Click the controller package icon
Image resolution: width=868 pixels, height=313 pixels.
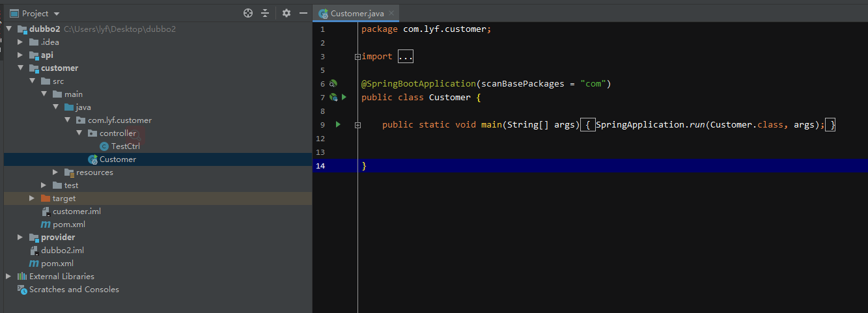(x=92, y=133)
